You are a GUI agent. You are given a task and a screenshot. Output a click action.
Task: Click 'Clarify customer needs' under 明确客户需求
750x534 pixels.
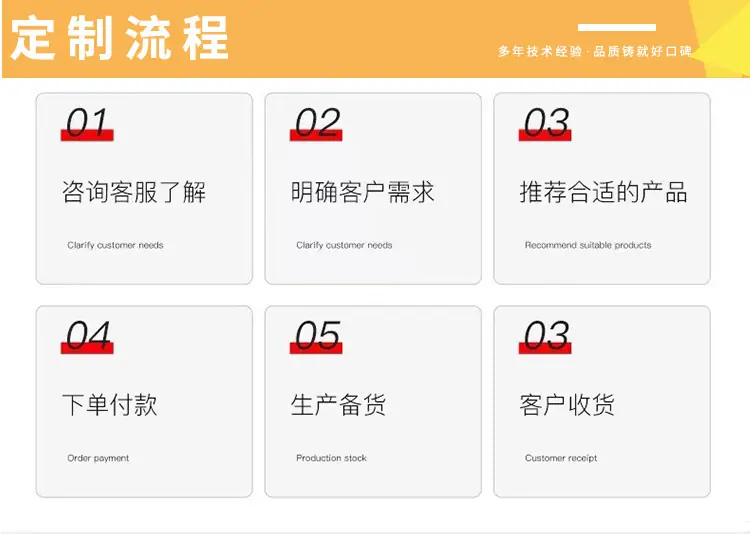pyautogui.click(x=344, y=245)
